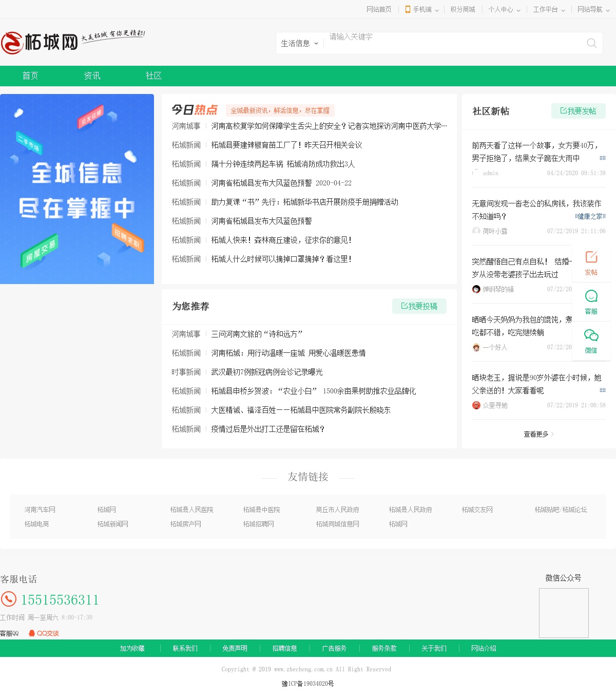
Task: Click 免责声明 in the footer bar
Action: pyautogui.click(x=235, y=648)
